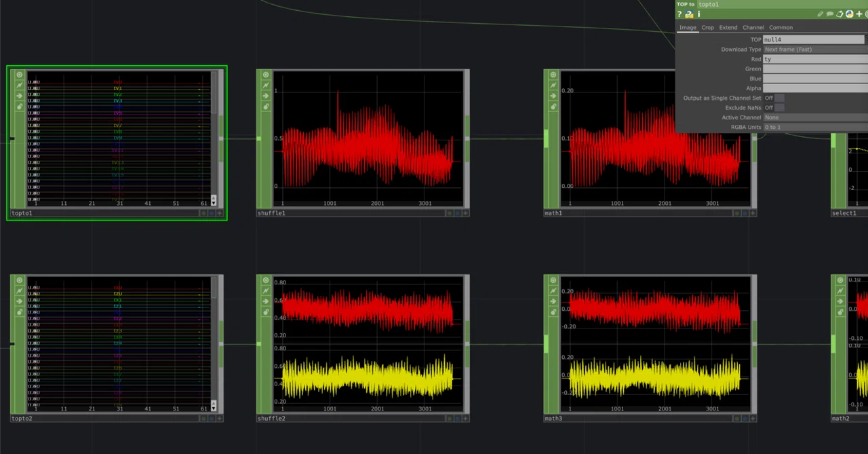This screenshot has height=454, width=868.
Task: Toggle the lock flag on shuffle1 node
Action: click(266, 107)
